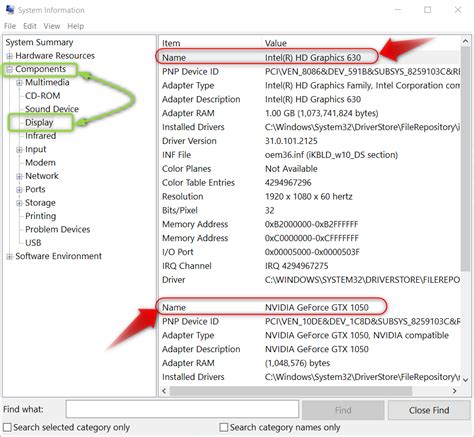The height and width of the screenshot is (437, 474).
Task: Select the IRQ Channel row
Action: click(310, 266)
